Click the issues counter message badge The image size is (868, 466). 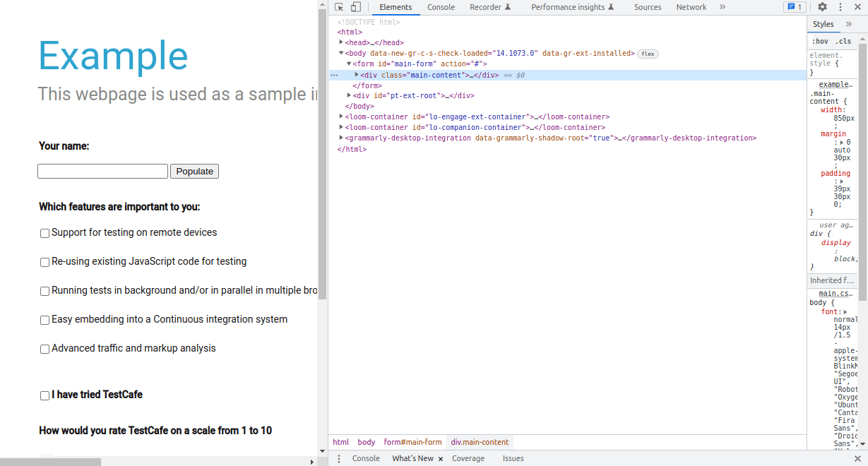794,7
